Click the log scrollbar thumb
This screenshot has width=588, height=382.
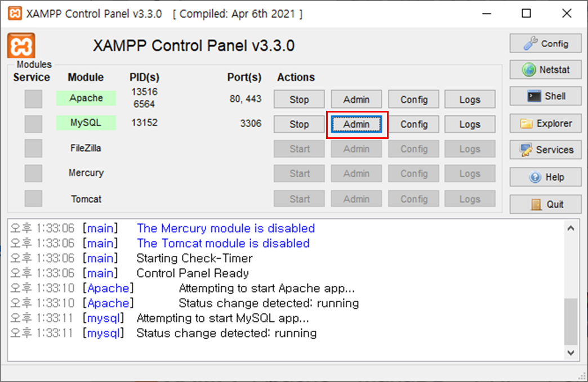pyautogui.click(x=571, y=321)
